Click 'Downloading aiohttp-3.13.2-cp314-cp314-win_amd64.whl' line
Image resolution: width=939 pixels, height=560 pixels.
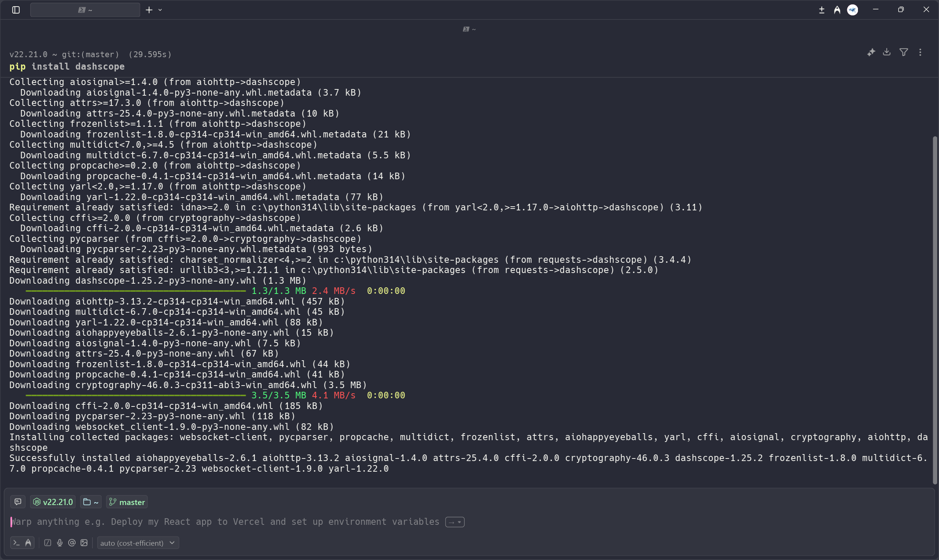tap(177, 301)
